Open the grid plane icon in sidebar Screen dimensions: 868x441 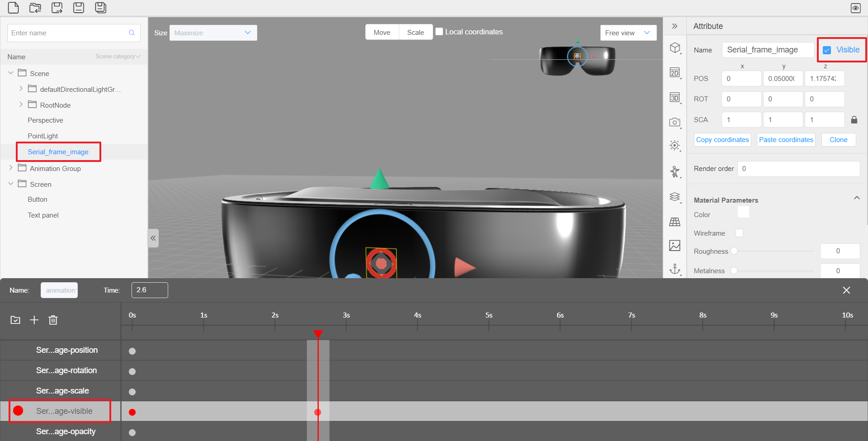[x=675, y=222]
